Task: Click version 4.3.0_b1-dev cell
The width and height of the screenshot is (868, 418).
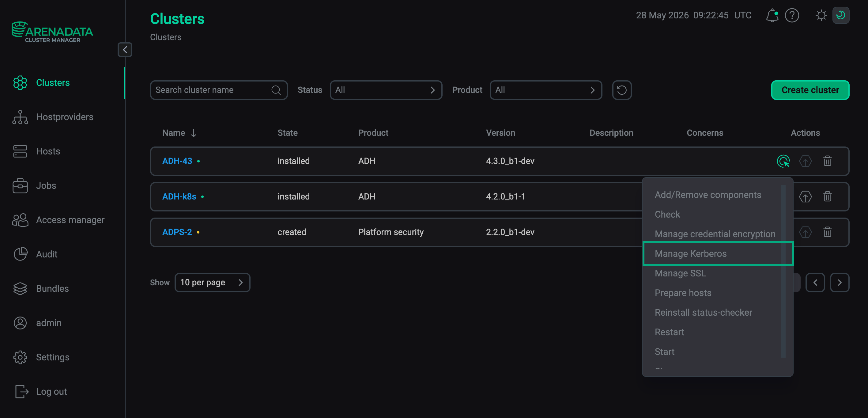Action: point(510,161)
